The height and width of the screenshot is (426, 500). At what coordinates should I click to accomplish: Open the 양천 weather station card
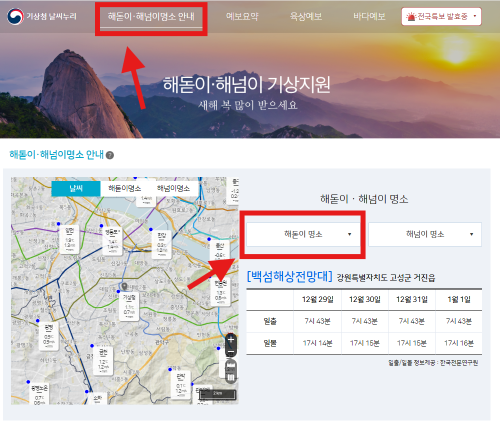pos(69,239)
